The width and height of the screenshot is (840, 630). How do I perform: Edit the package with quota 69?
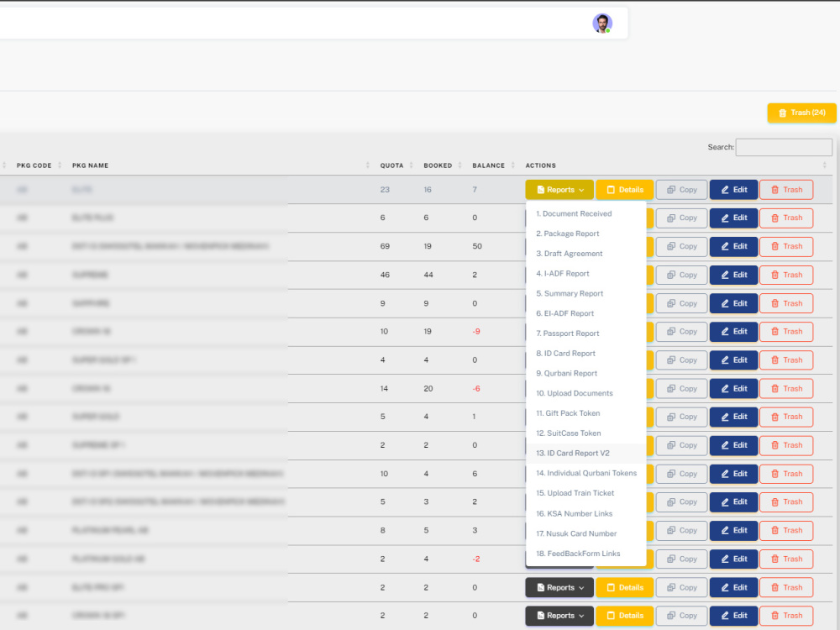pos(733,246)
